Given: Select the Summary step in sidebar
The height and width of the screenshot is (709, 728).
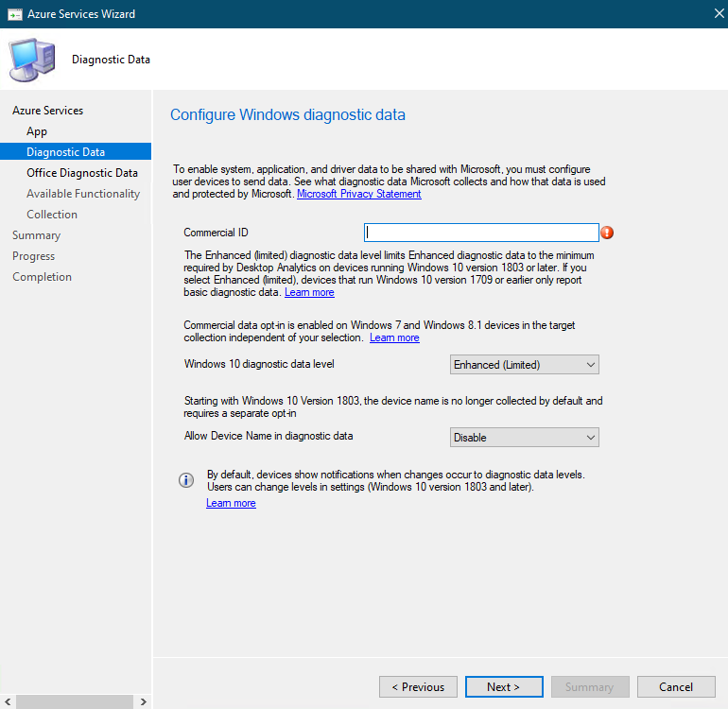Looking at the screenshot, I should (36, 235).
